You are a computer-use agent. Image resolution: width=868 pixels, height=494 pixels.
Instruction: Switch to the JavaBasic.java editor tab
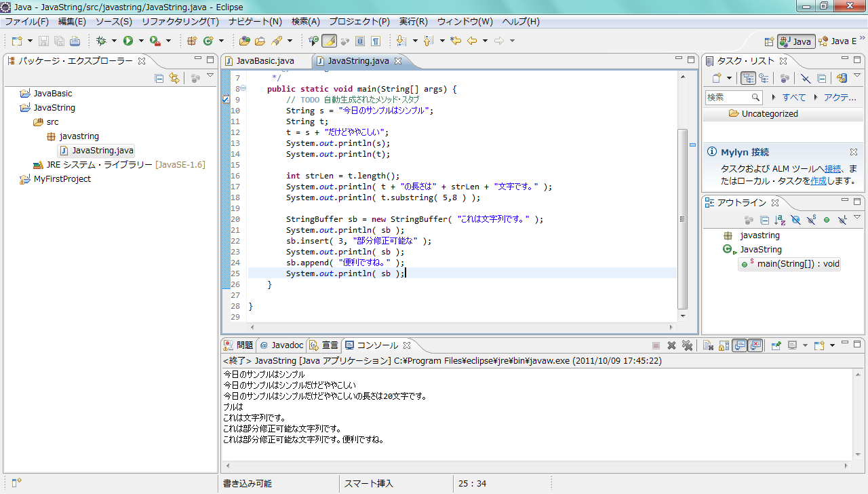tap(264, 61)
